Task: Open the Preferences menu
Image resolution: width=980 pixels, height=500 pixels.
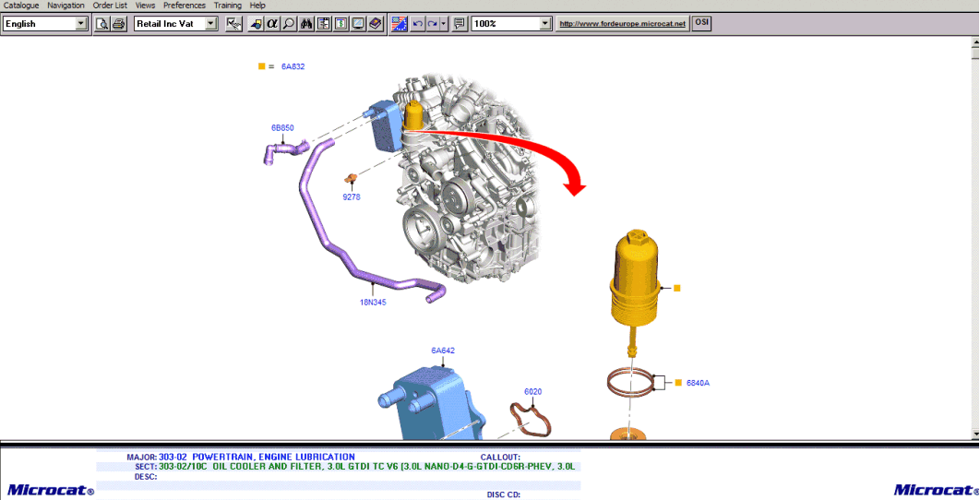Action: pos(185,6)
